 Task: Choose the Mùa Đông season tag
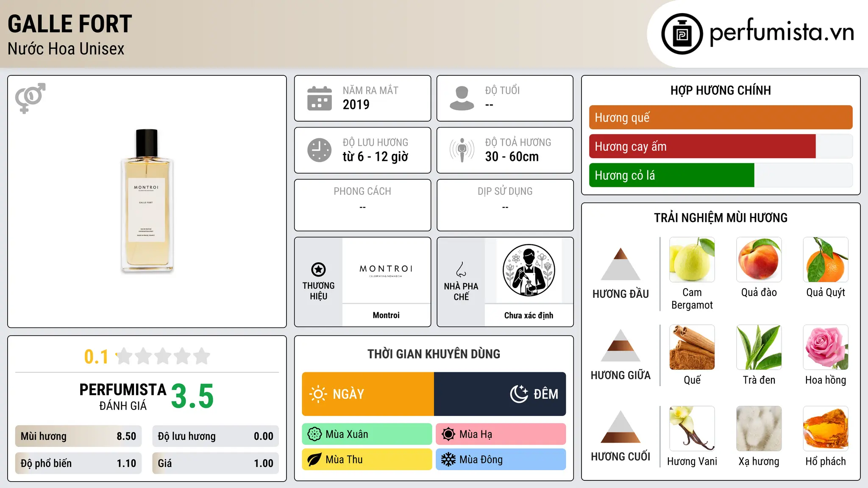(501, 460)
